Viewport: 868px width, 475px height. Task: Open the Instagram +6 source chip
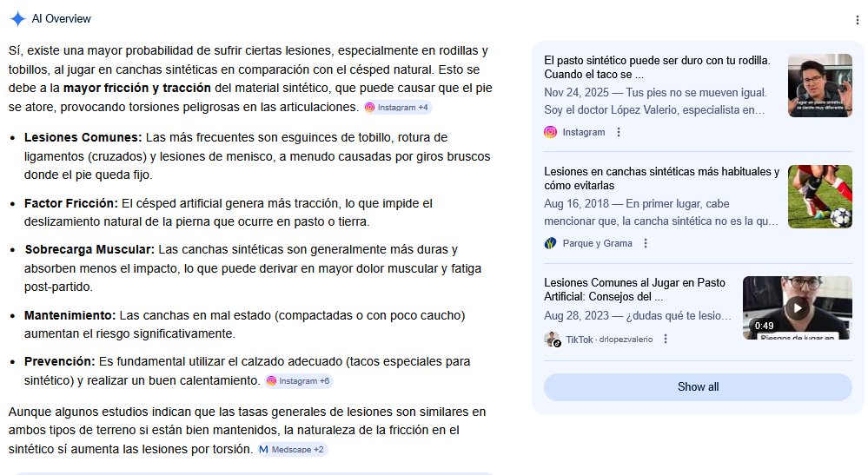(298, 381)
